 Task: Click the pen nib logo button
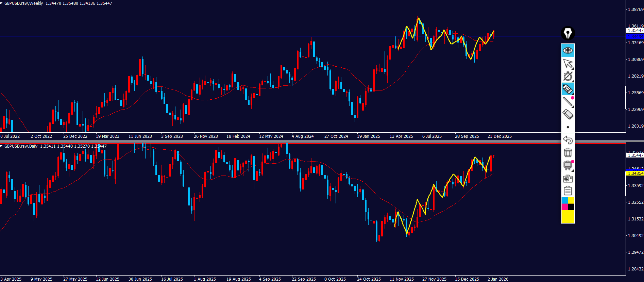[567, 33]
